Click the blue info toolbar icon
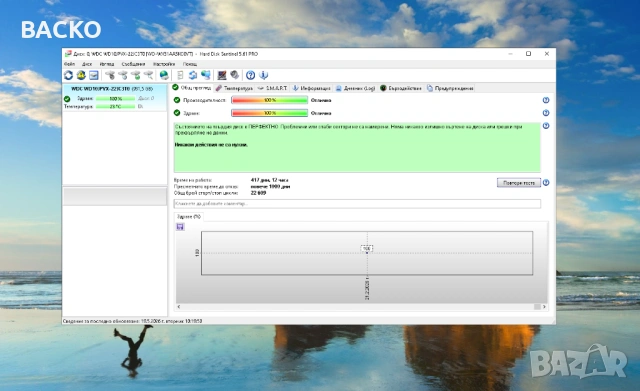 (x=264, y=75)
